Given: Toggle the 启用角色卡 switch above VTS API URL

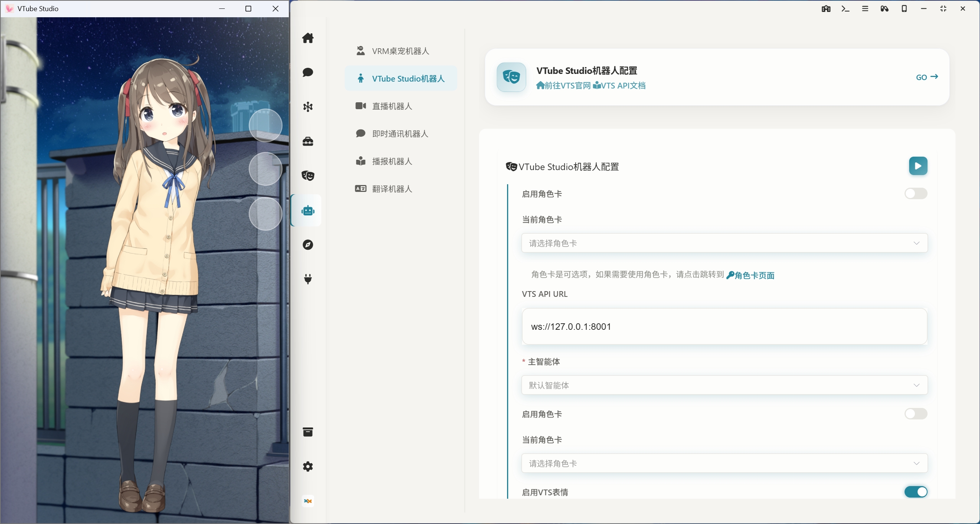Looking at the screenshot, I should 916,193.
